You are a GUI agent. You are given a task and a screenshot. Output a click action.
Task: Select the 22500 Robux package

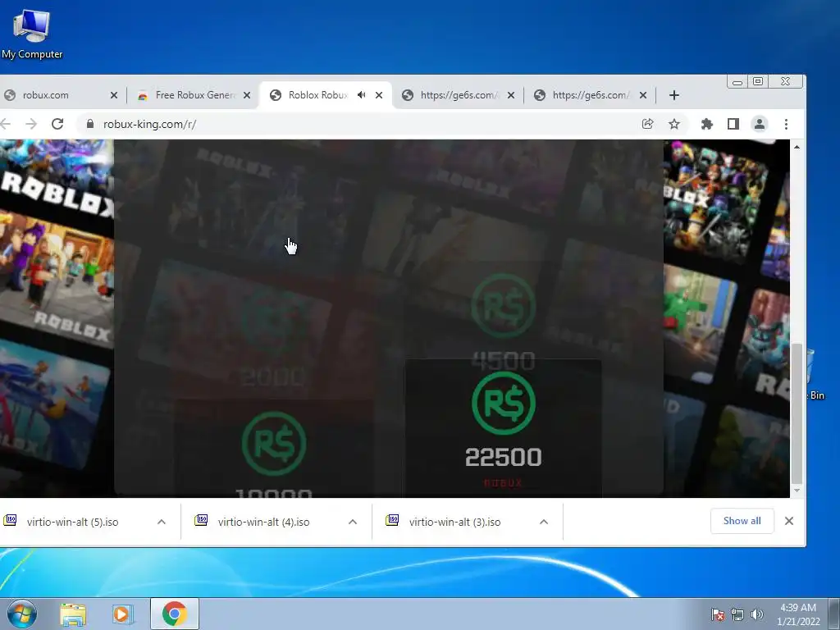click(x=503, y=427)
